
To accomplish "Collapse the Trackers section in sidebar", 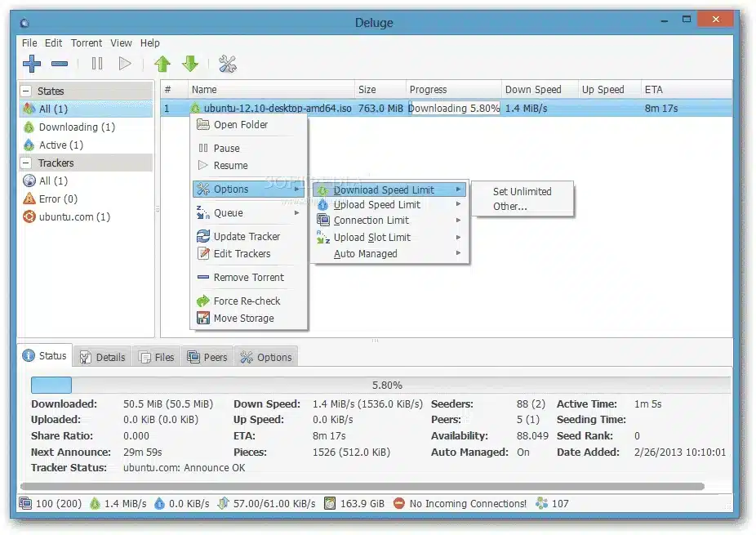I will [x=26, y=163].
